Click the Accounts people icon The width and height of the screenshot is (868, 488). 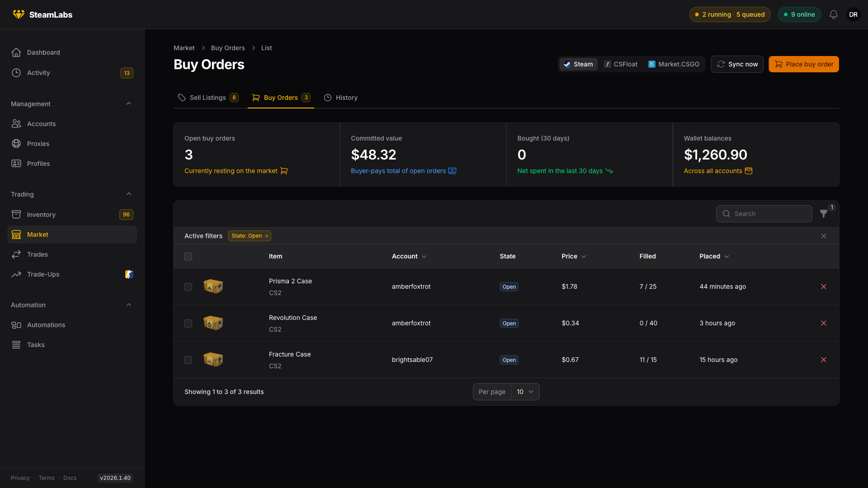pos(16,124)
